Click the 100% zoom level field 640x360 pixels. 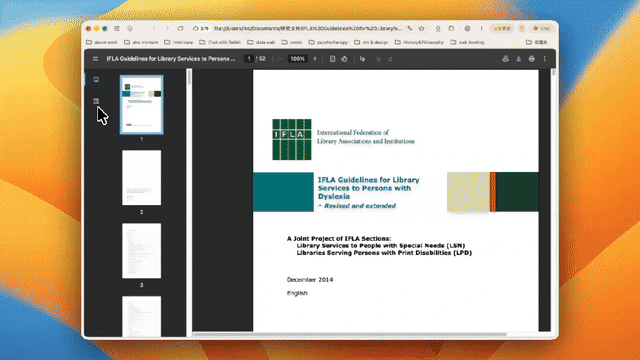(297, 59)
